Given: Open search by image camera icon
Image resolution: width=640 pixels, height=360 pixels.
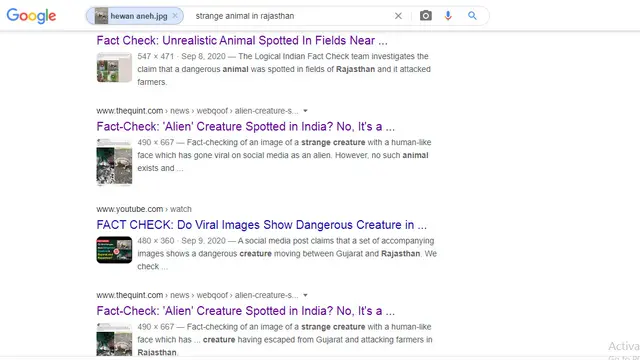Looking at the screenshot, I should [426, 16].
